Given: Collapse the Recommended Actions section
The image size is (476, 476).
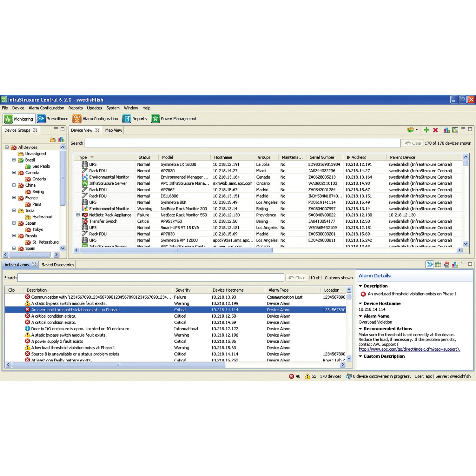Looking at the screenshot, I should click(x=360, y=329).
